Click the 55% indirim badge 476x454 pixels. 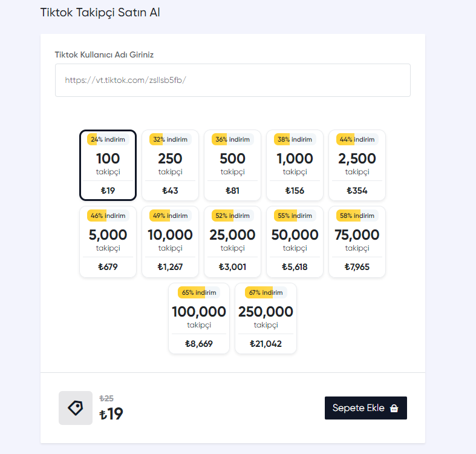click(295, 215)
